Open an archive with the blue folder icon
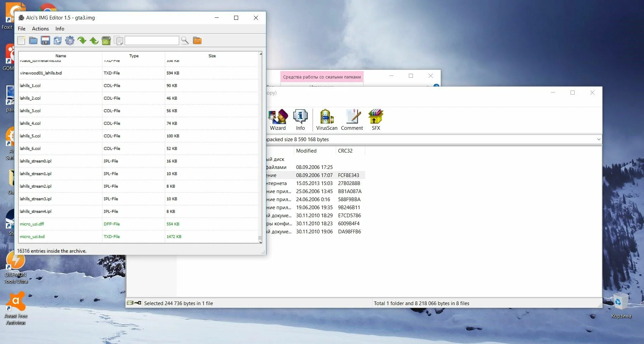This screenshot has height=344, width=644. click(33, 41)
